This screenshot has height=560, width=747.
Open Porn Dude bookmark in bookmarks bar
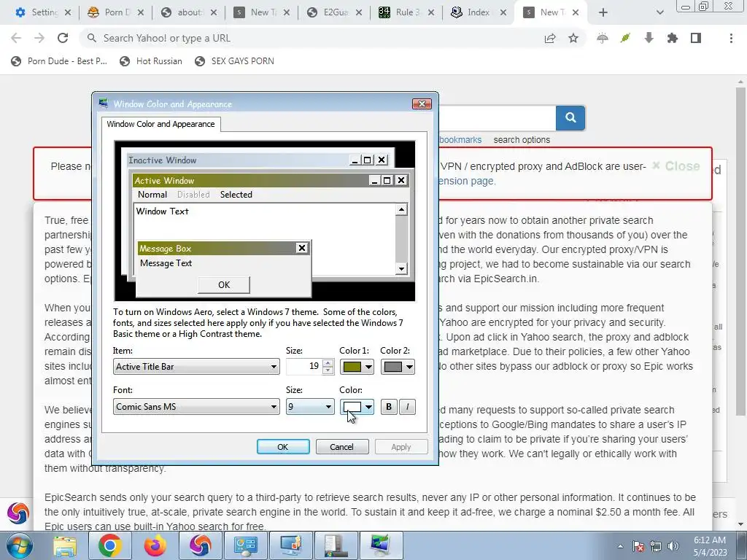[x=60, y=61]
